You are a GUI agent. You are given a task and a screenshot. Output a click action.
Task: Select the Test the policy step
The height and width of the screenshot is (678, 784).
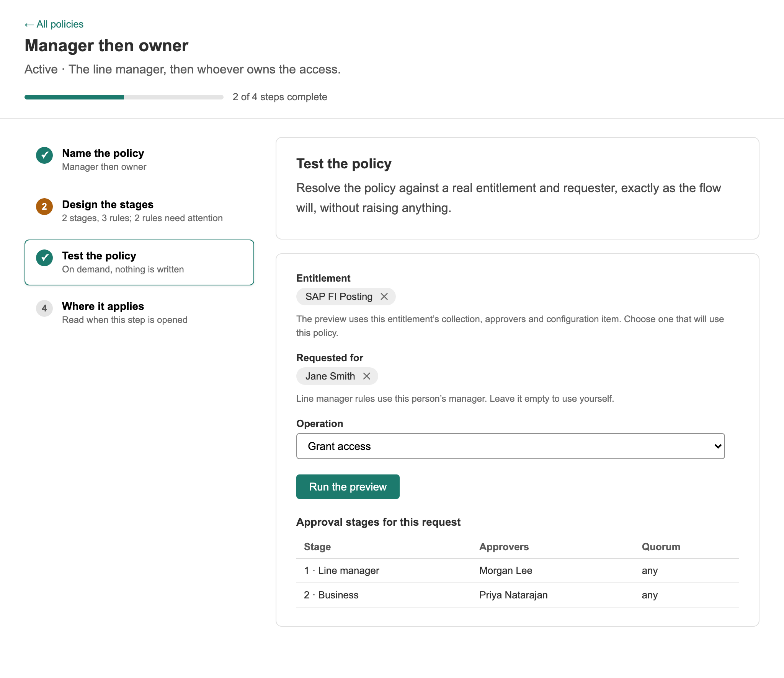tap(139, 262)
